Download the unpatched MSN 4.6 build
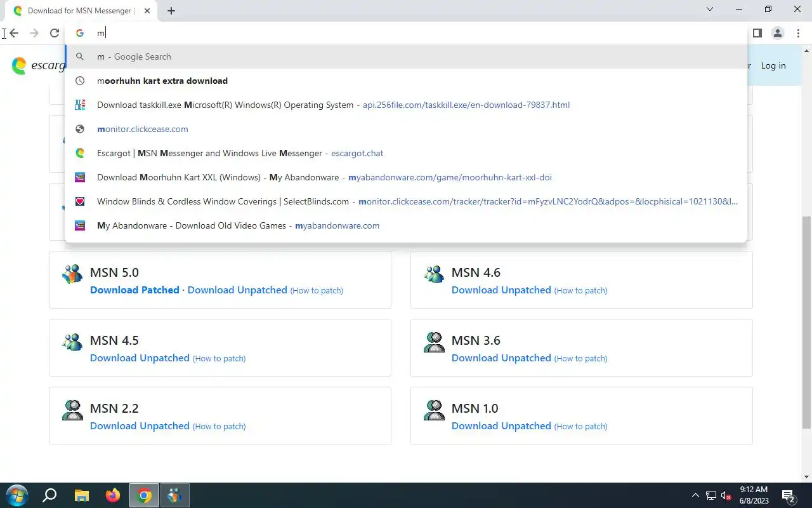This screenshot has width=812, height=508. coord(501,290)
